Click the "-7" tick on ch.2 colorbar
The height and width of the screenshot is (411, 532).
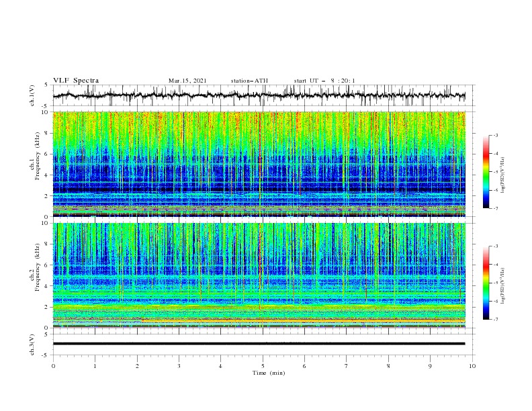pyautogui.click(x=495, y=320)
